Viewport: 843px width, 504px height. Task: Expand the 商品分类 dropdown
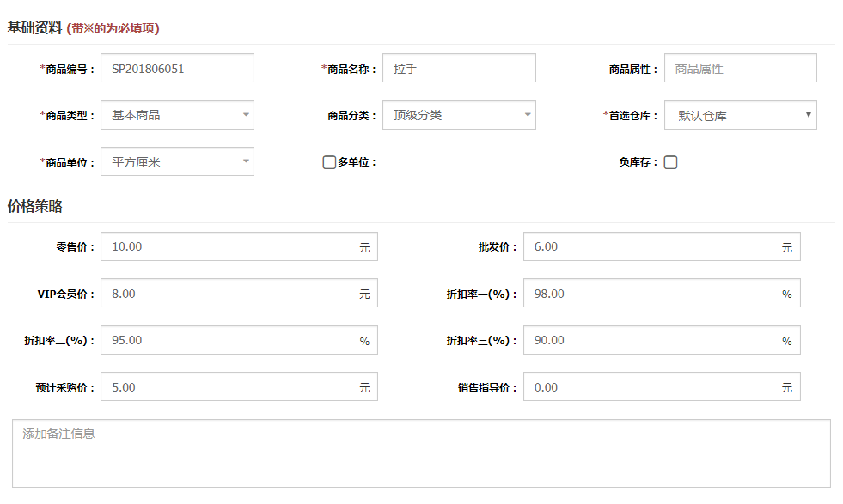459,115
